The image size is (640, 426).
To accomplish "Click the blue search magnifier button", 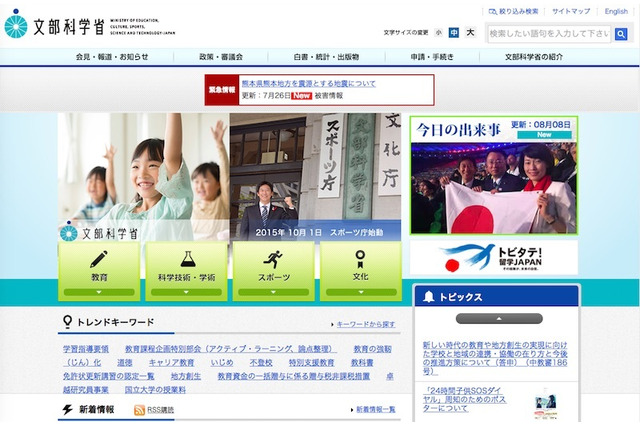I will [x=621, y=34].
